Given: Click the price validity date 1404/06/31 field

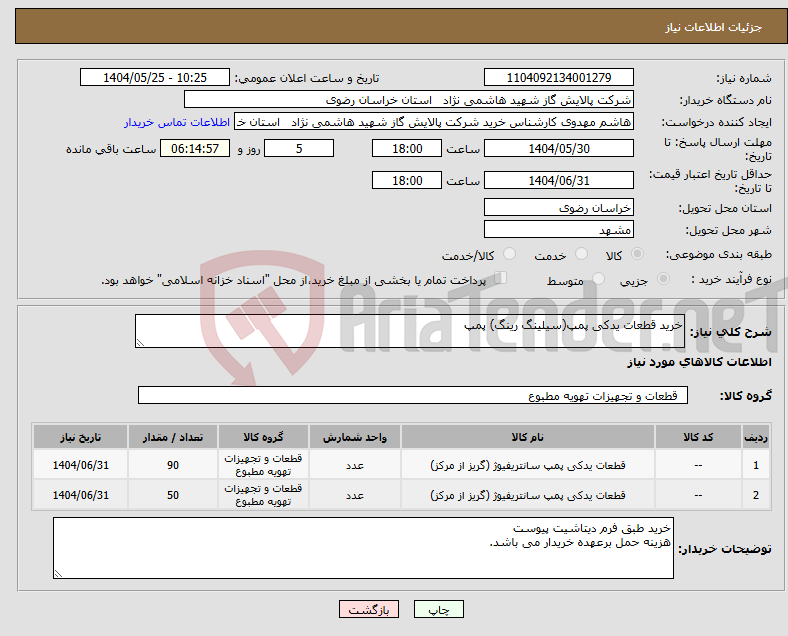Looking at the screenshot, I should 558,180.
